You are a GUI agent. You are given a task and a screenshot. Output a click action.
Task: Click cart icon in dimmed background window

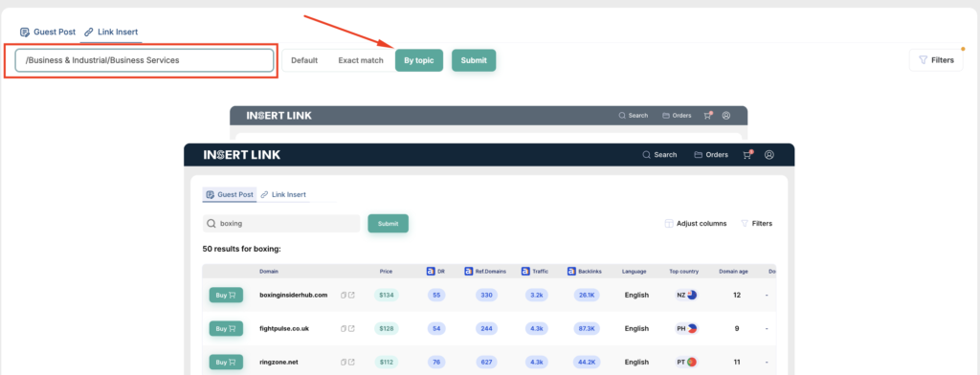(x=708, y=116)
